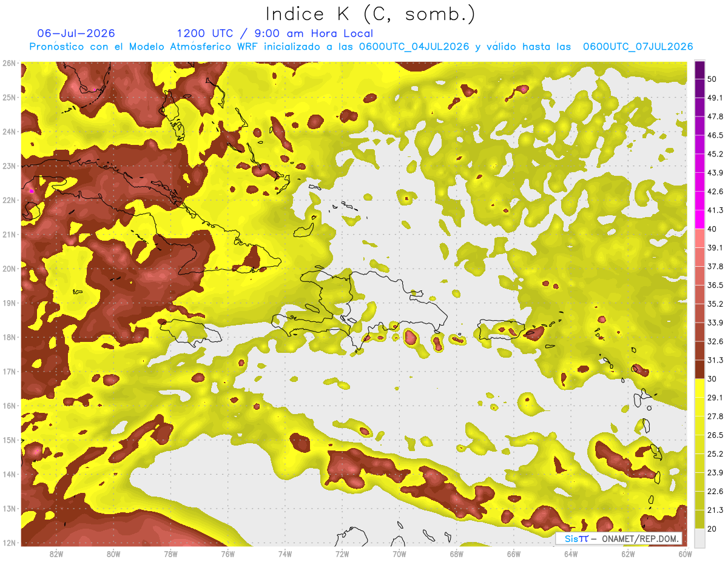
Task: Click the latitude axis label "19N"
Action: [9, 303]
